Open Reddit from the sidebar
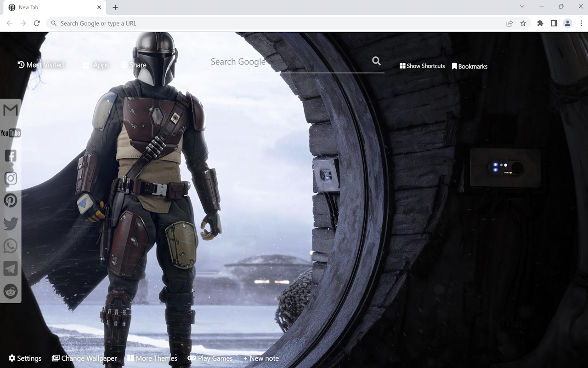Screen dimensions: 588x368 pyautogui.click(x=11, y=291)
